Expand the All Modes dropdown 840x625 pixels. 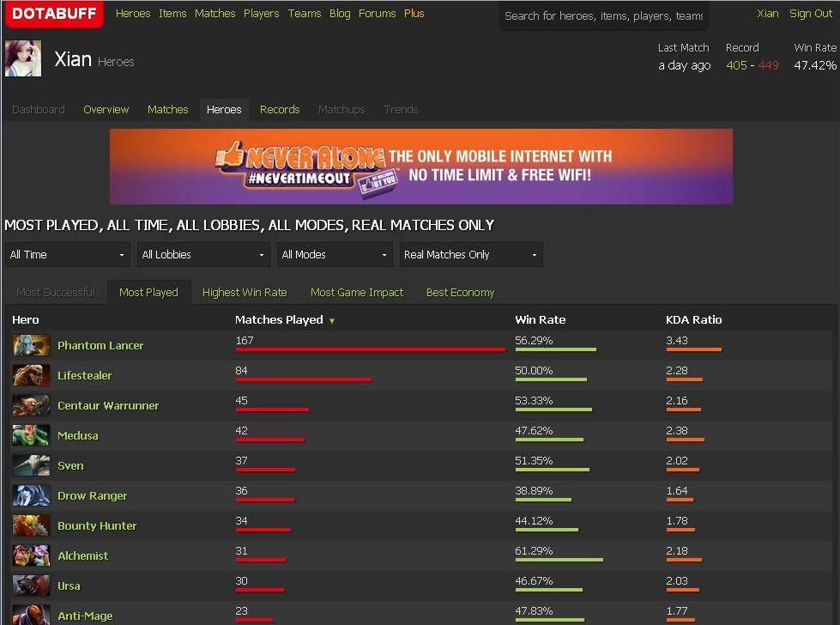click(335, 255)
